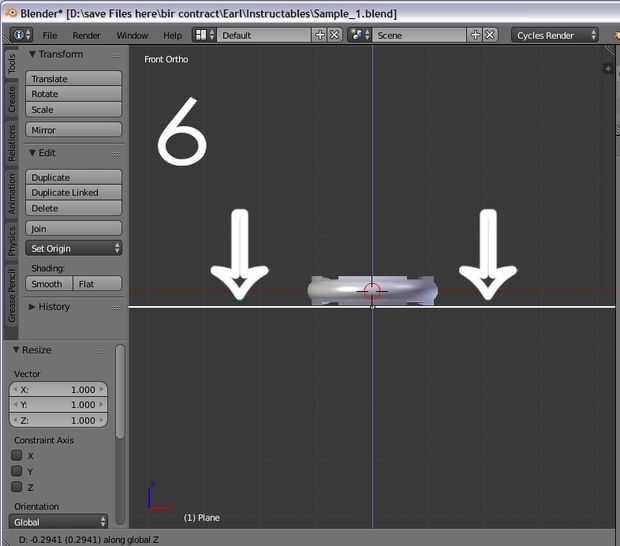The height and width of the screenshot is (546, 620).
Task: Click the Vector Z value field
Action: pos(58,420)
